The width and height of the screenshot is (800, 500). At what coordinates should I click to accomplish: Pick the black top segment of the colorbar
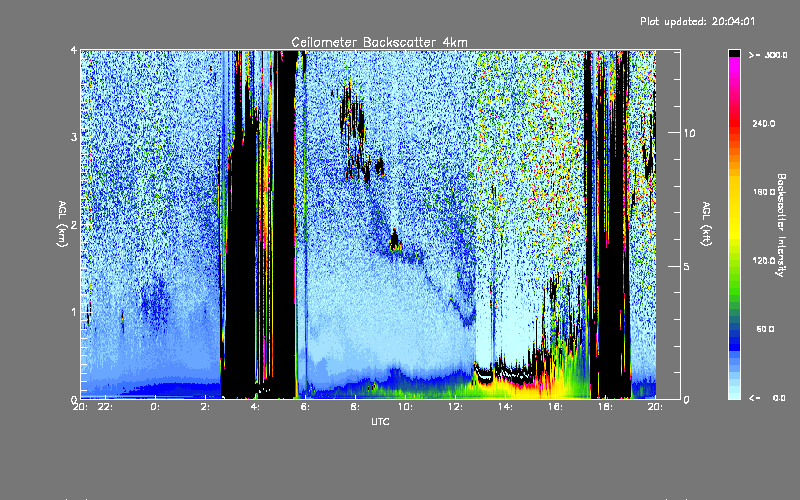tap(734, 53)
